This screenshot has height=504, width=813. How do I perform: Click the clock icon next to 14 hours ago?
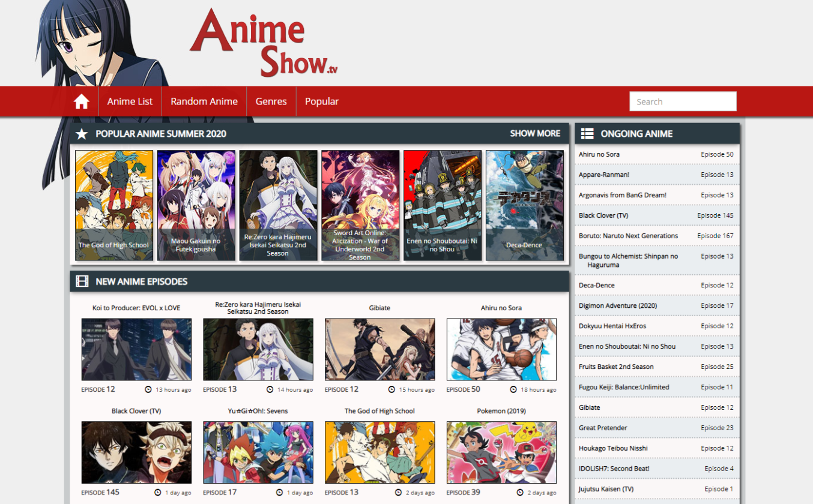[270, 389]
